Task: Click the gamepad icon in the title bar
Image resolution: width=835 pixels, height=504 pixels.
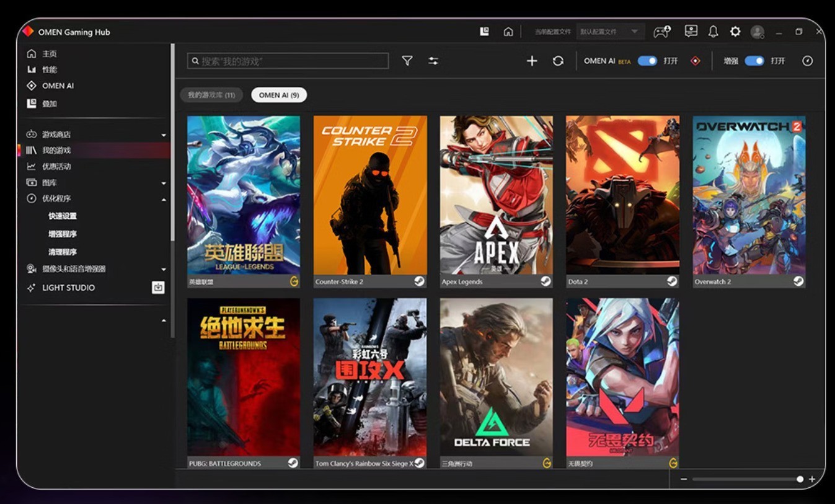Action: (x=662, y=32)
